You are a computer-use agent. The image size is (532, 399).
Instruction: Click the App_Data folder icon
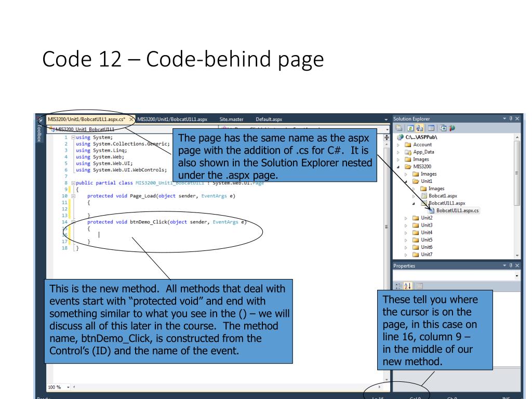[x=408, y=152]
